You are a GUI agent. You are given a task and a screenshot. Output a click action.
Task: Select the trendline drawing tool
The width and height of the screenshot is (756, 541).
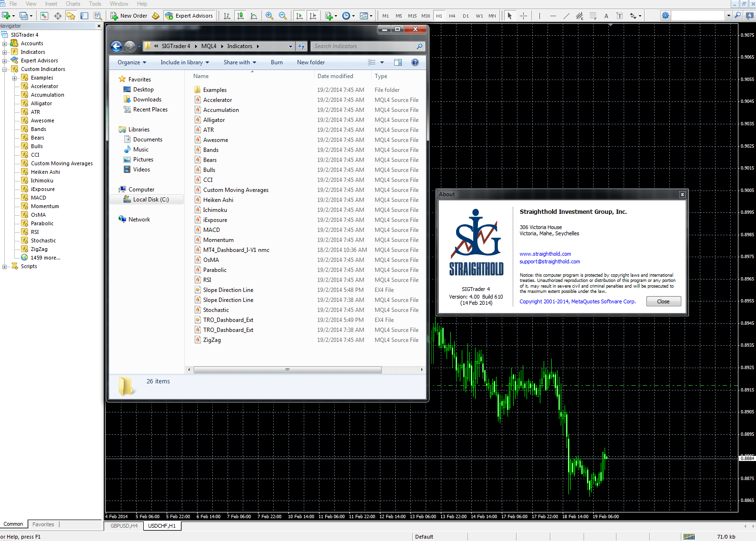[566, 16]
